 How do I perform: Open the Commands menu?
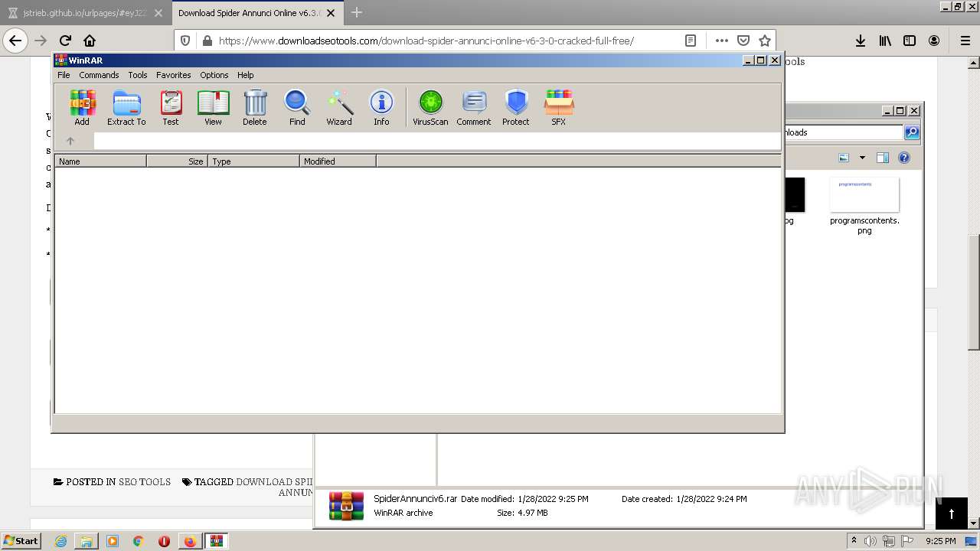[x=99, y=75]
